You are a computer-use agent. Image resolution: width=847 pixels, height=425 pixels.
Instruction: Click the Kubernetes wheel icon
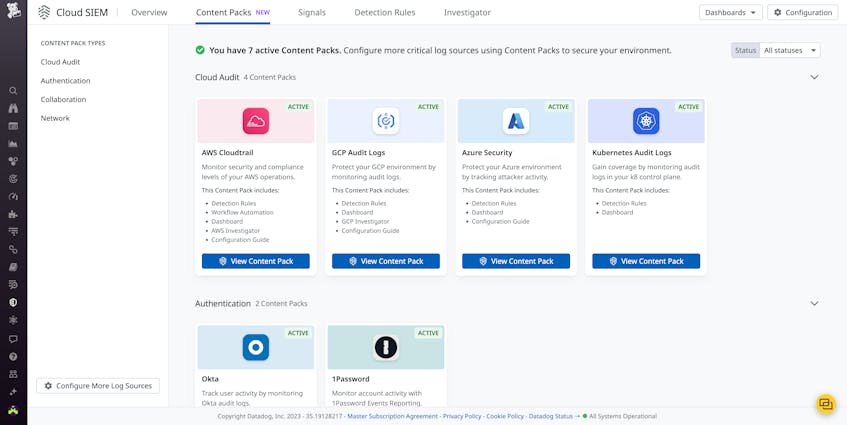[x=646, y=121]
